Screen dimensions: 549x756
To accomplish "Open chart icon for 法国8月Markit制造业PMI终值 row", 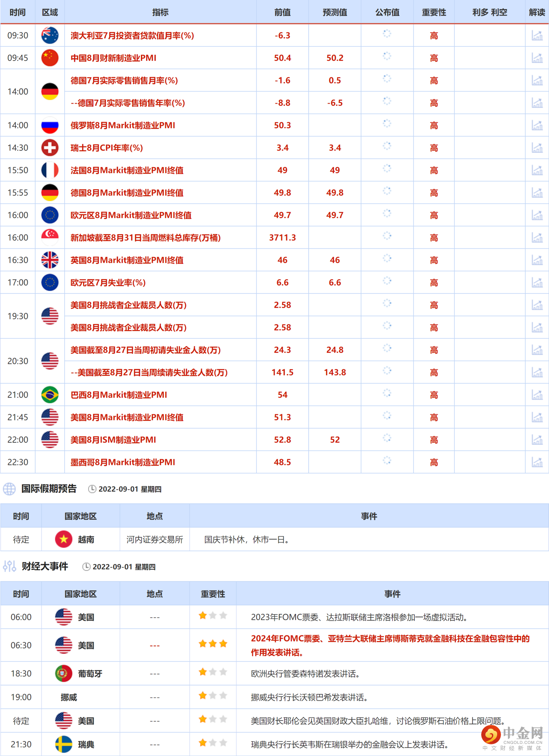I will point(537,170).
